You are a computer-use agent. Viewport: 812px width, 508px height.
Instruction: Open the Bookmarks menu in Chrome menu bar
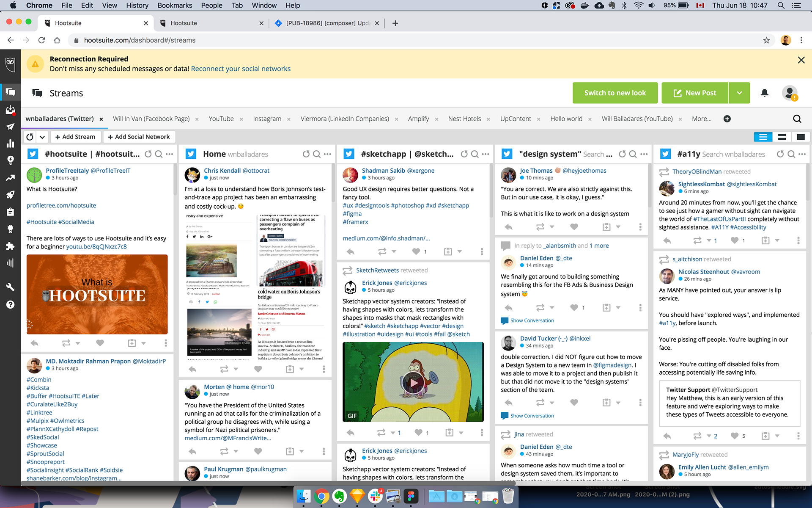[x=175, y=5]
